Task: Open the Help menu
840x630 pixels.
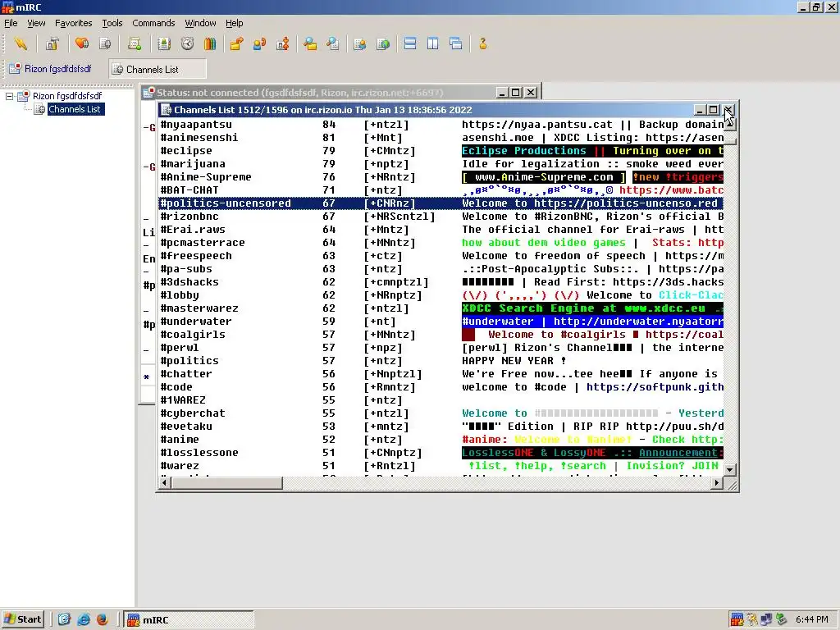Action: [234, 23]
